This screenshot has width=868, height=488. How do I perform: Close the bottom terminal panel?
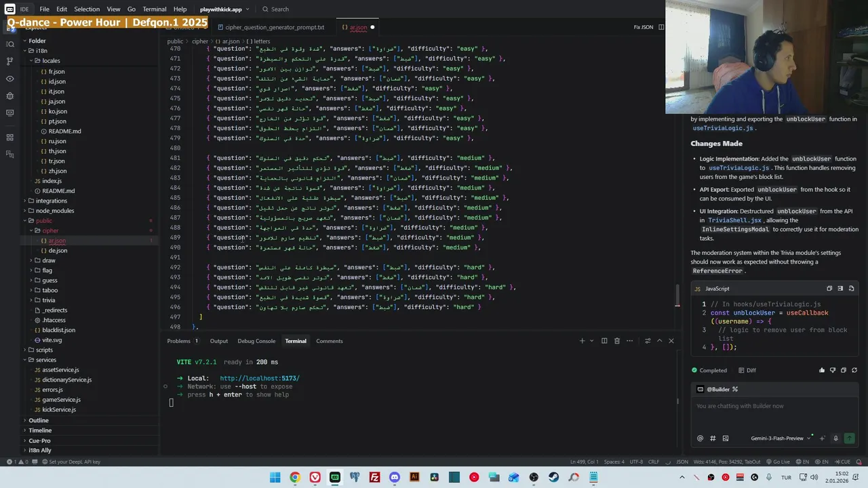[x=671, y=341]
